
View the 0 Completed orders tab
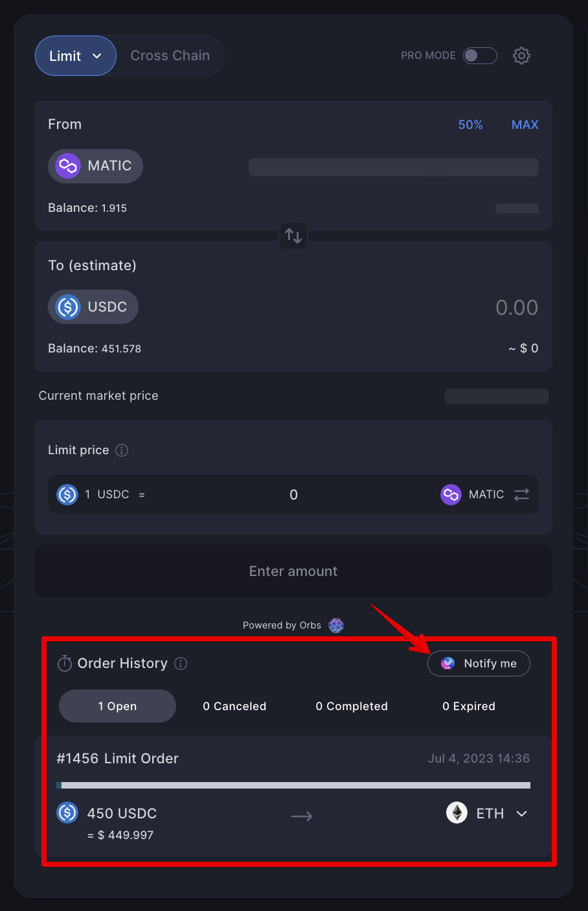click(x=352, y=706)
